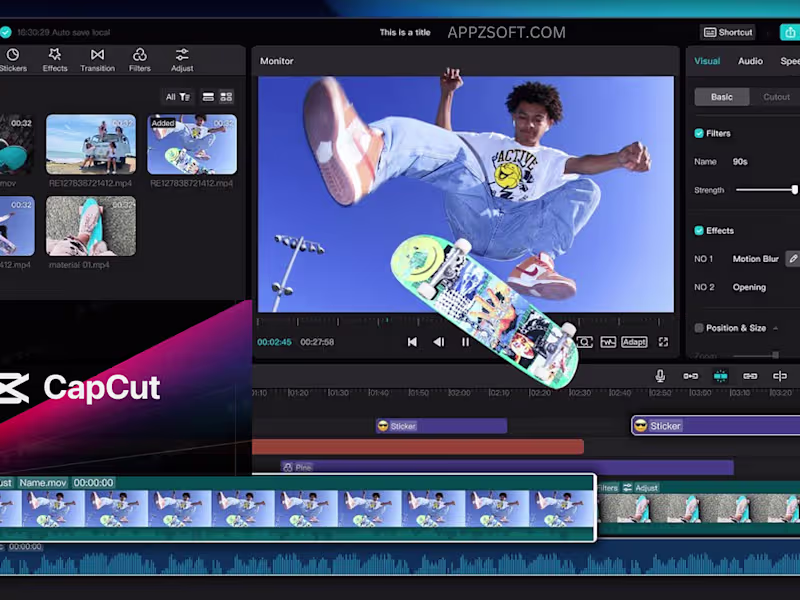Edit the Motion Blur effect pencil

click(x=793, y=259)
